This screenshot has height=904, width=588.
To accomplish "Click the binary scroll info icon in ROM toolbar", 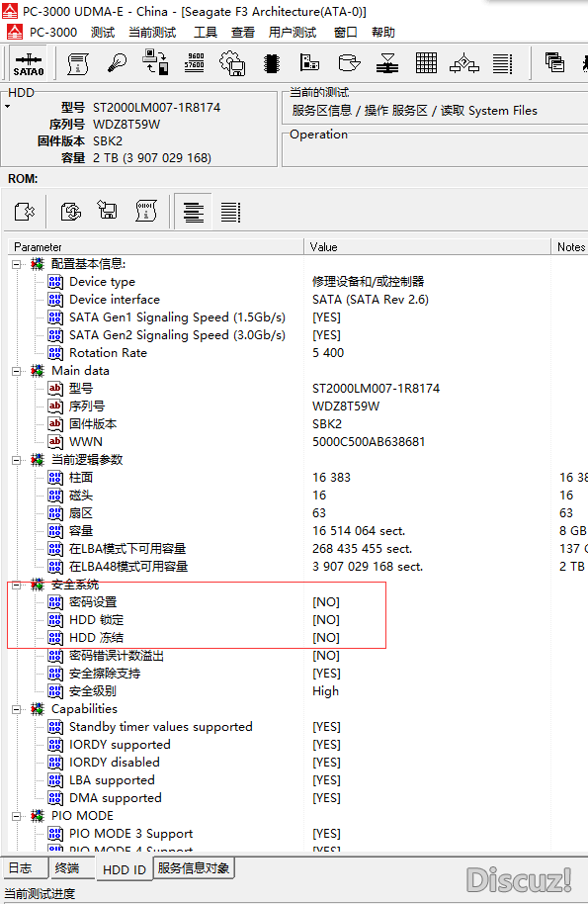I will pos(146,212).
